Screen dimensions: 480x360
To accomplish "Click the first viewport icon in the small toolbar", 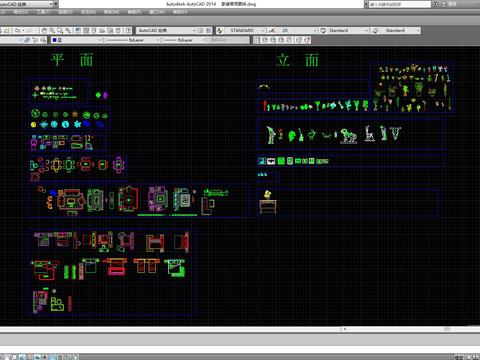I will (x=257, y=40).
